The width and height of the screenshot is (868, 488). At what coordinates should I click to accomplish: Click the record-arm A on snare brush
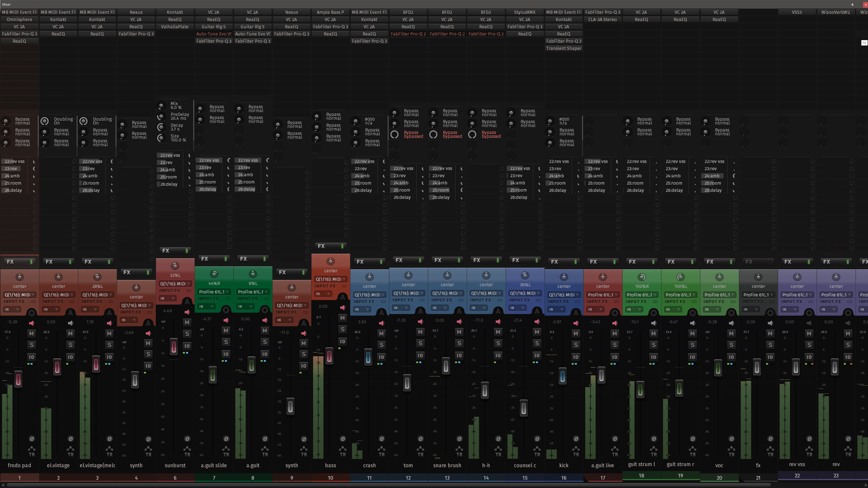459,312
